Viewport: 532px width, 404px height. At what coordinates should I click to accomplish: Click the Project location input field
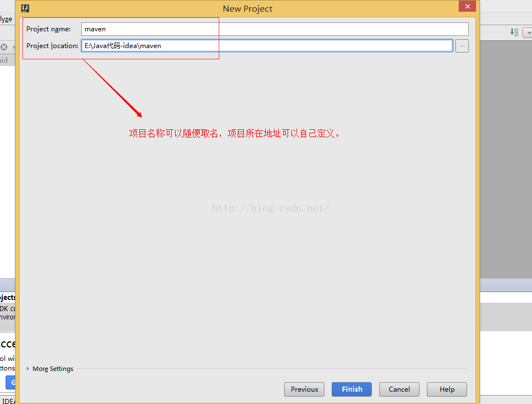tap(267, 46)
